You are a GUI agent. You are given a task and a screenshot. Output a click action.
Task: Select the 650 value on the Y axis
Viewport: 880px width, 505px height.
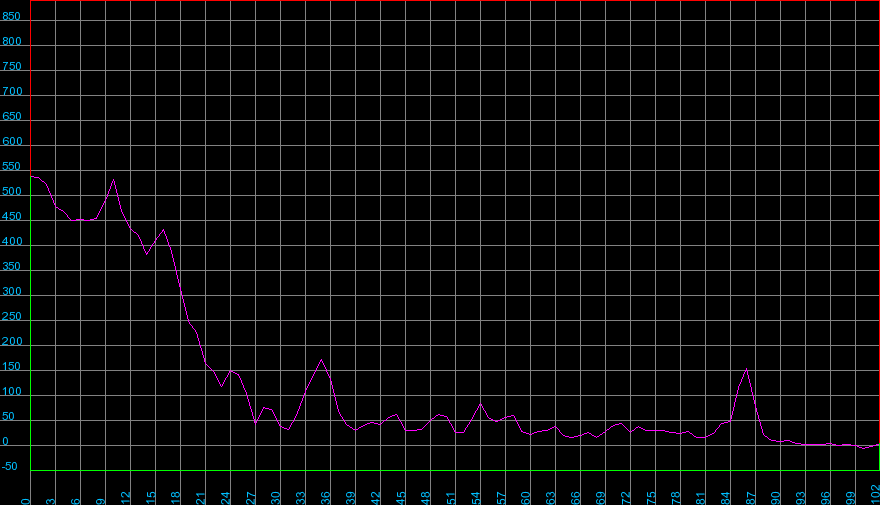12,116
